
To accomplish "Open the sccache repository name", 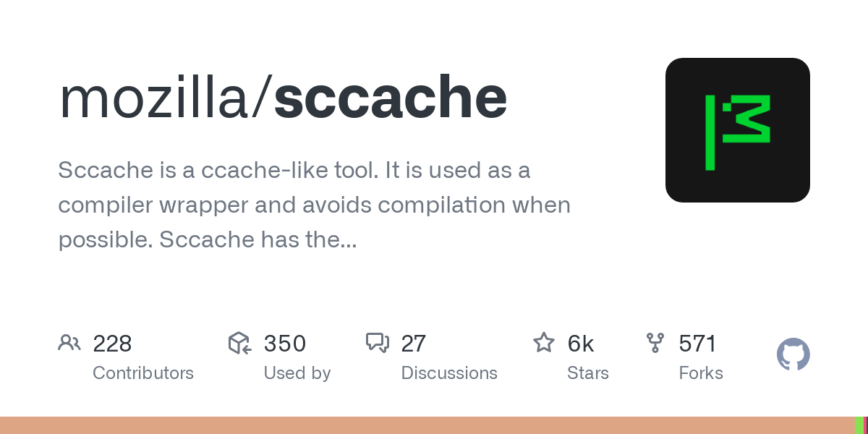I will [x=391, y=98].
